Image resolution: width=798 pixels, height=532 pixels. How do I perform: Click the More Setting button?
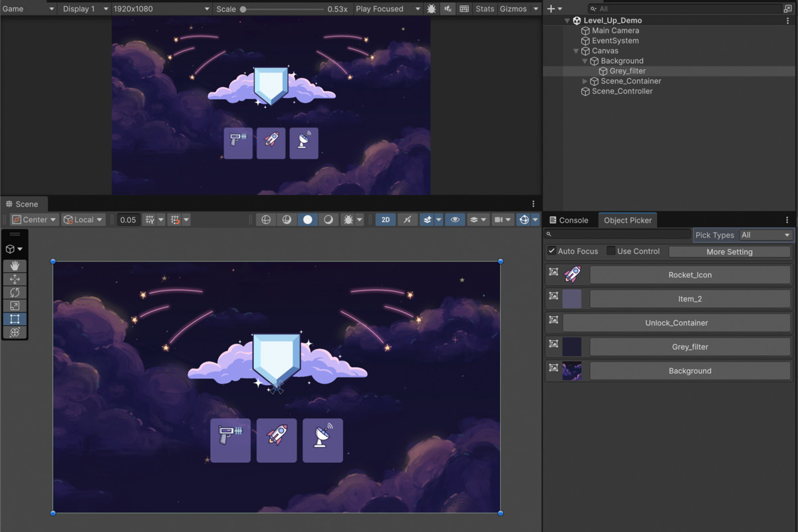coord(730,252)
